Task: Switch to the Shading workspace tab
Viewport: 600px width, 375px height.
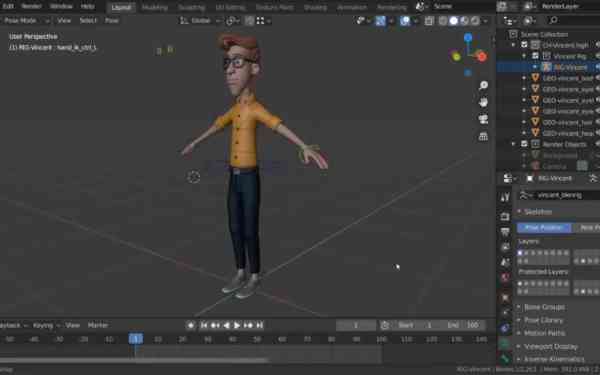Action: coord(315,7)
